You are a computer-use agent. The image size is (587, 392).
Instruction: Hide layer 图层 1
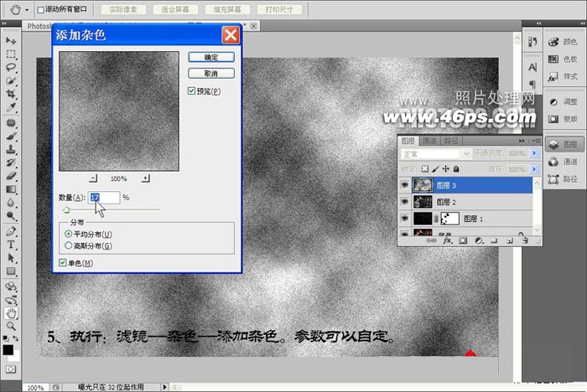click(405, 218)
